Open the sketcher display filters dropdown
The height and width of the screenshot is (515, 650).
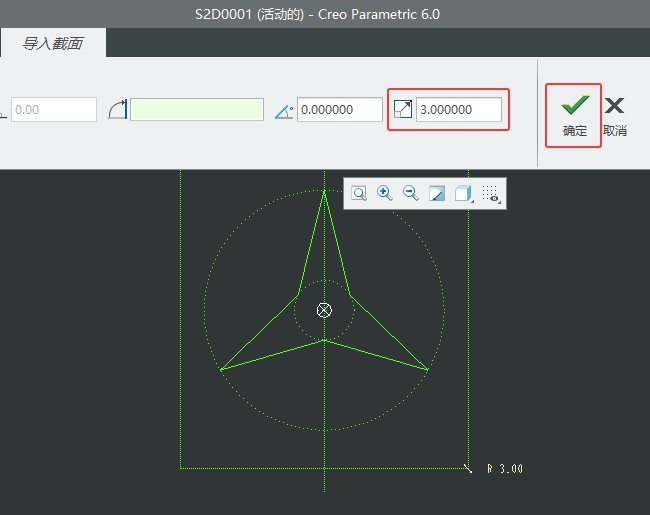[491, 194]
